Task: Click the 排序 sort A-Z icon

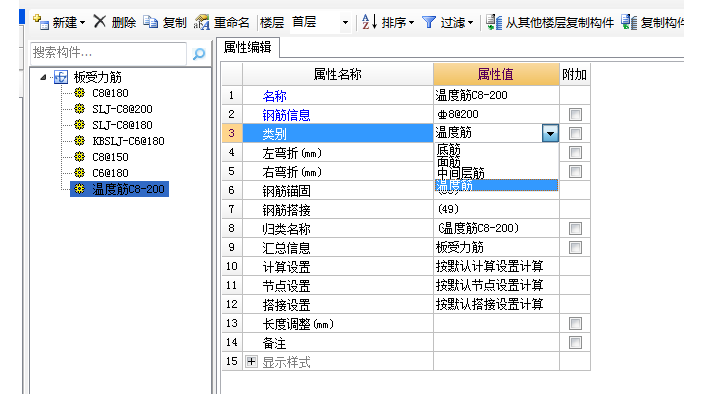Action: point(369,22)
